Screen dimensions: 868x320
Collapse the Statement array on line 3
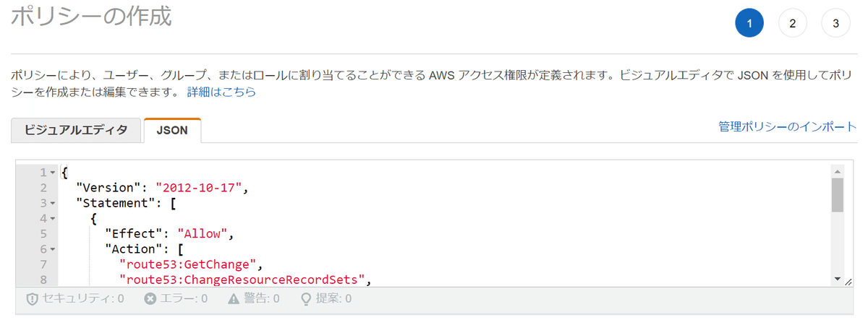pyautogui.click(x=53, y=204)
